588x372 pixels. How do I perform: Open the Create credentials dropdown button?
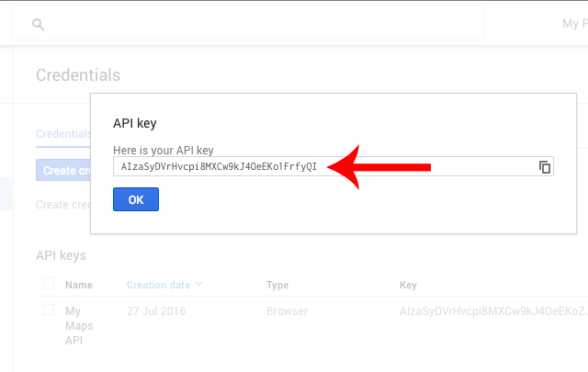point(63,170)
